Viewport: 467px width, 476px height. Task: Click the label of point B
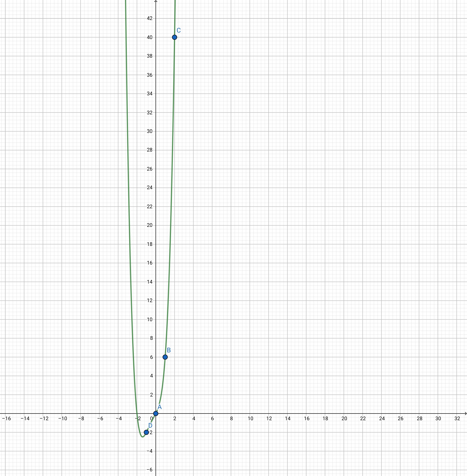pyautogui.click(x=169, y=350)
